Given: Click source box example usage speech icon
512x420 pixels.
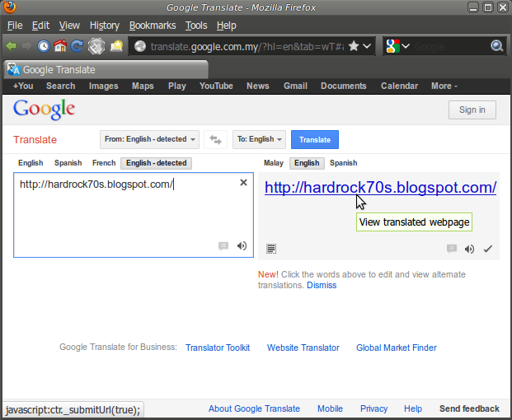Looking at the screenshot, I should coord(223,246).
